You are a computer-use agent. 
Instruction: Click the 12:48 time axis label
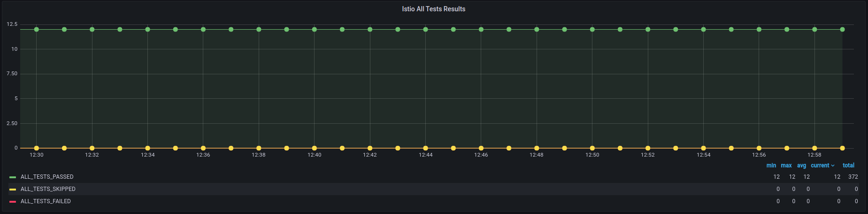537,155
